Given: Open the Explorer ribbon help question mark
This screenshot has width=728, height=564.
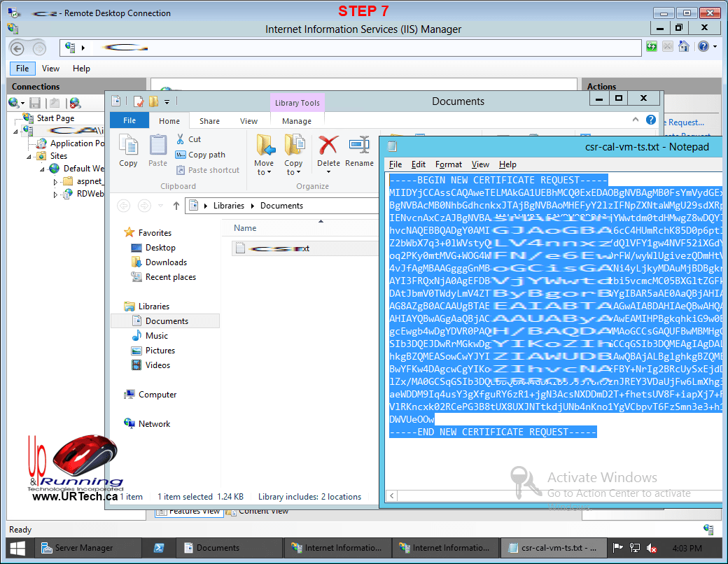Looking at the screenshot, I should click(651, 120).
